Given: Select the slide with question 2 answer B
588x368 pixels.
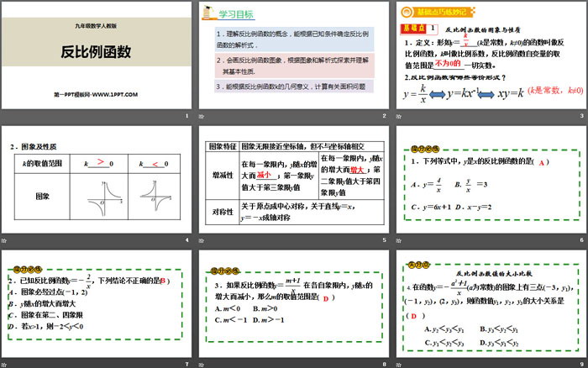Looking at the screenshot, I should pos(97,304).
